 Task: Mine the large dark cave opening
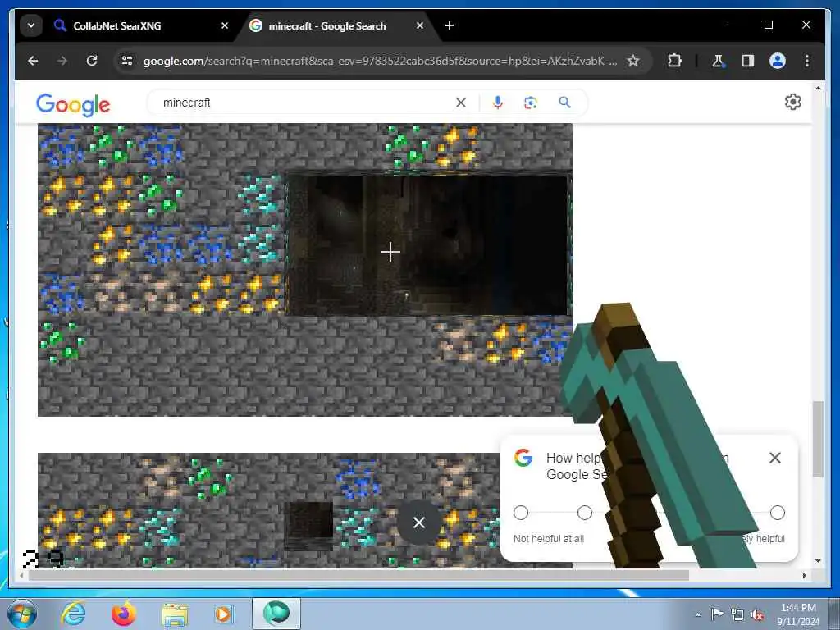click(427, 244)
